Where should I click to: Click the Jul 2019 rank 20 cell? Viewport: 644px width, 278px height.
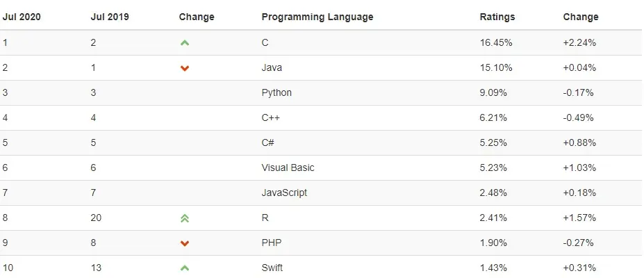click(96, 218)
